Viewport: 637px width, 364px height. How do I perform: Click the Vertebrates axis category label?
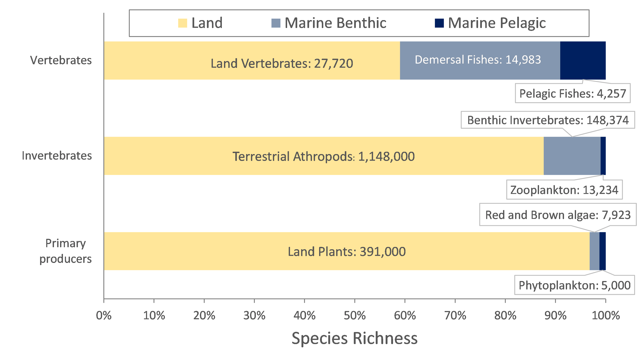coord(61,60)
